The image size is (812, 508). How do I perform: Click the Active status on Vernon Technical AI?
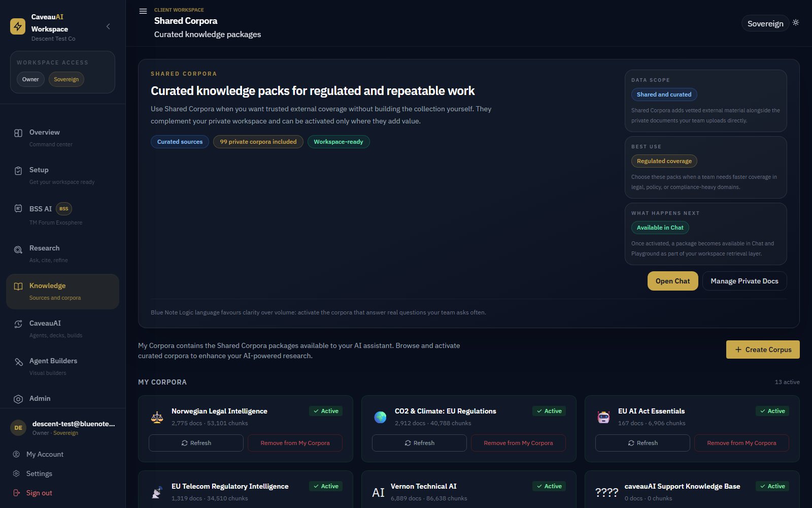(x=549, y=486)
